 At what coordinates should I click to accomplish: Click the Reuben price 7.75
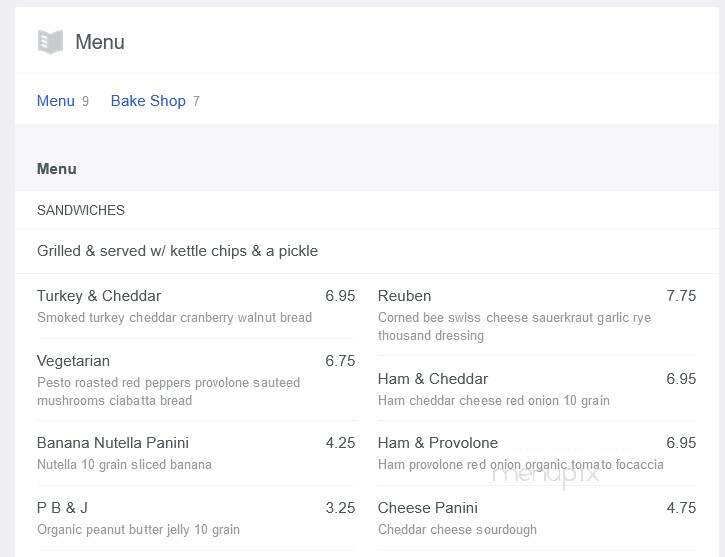681,296
